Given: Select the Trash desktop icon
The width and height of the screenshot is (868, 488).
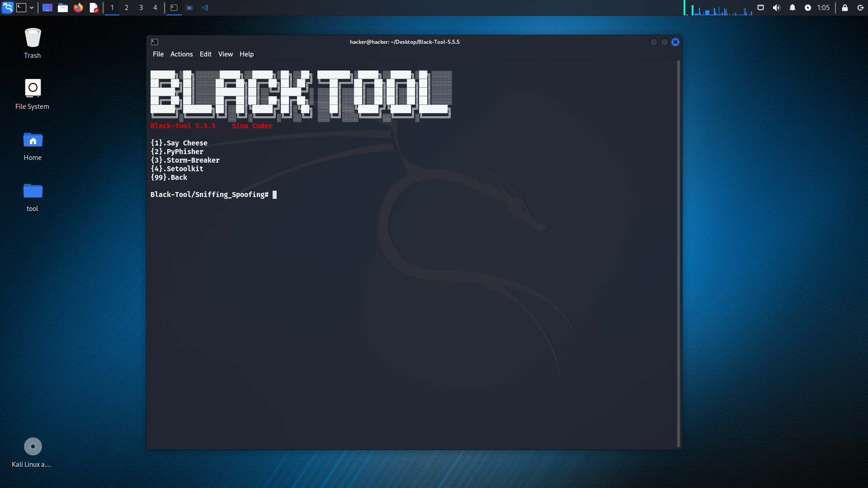Looking at the screenshot, I should click(33, 43).
